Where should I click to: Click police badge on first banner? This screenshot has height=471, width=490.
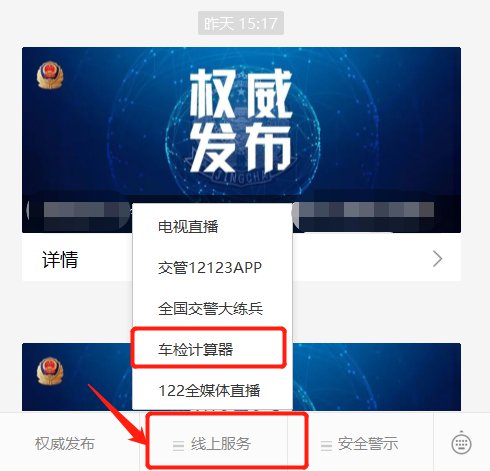click(50, 75)
